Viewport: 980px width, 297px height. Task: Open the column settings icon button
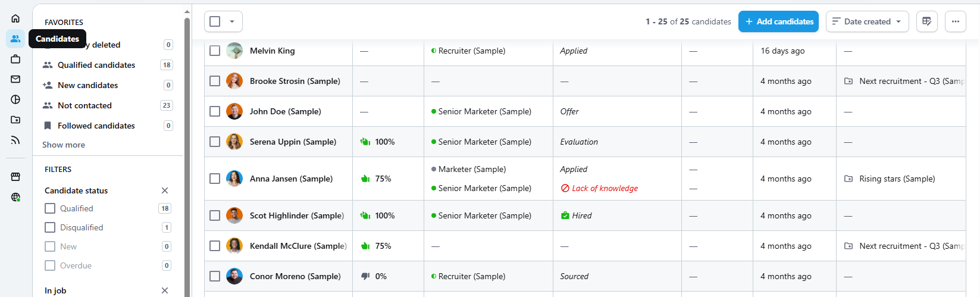[927, 21]
